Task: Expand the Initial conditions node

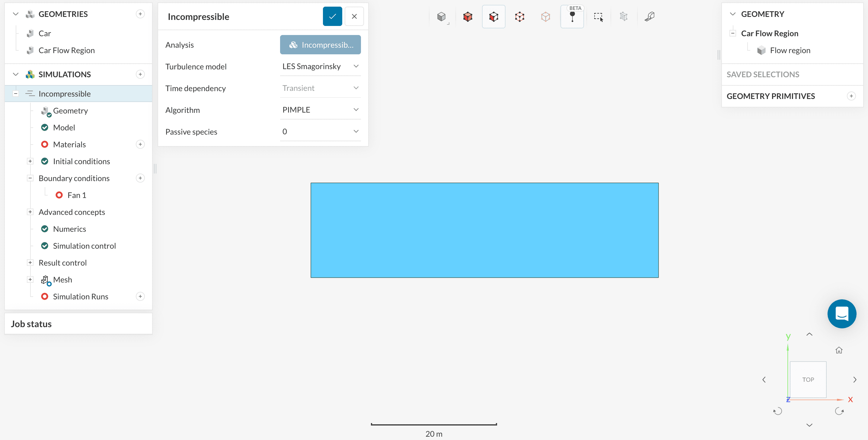Action: click(30, 161)
